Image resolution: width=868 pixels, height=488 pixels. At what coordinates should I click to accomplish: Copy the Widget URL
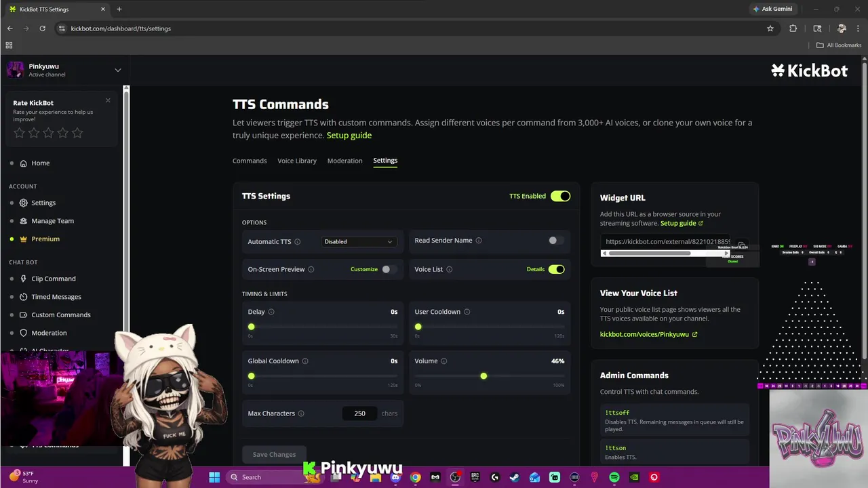tap(742, 245)
